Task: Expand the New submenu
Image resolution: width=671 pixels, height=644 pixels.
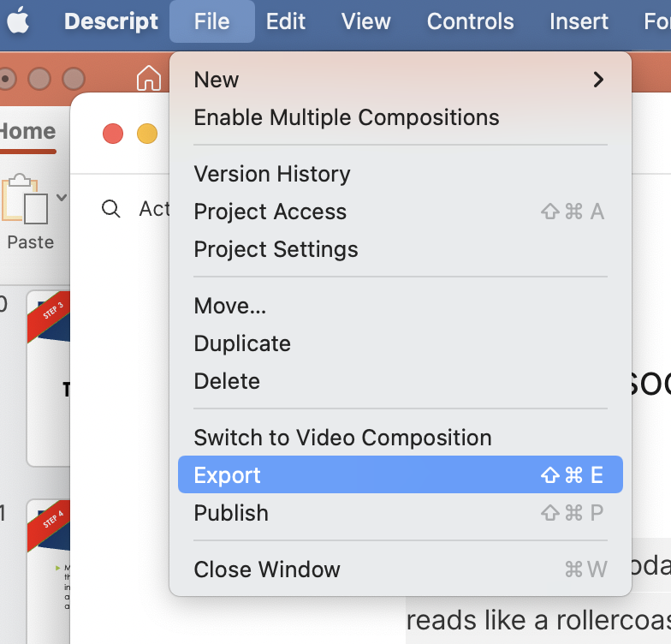Action: [x=598, y=80]
